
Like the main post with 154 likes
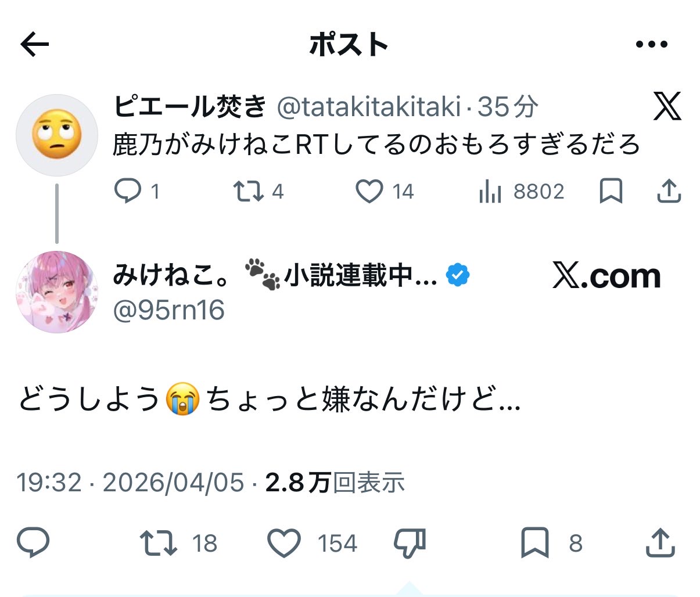pyautogui.click(x=284, y=543)
